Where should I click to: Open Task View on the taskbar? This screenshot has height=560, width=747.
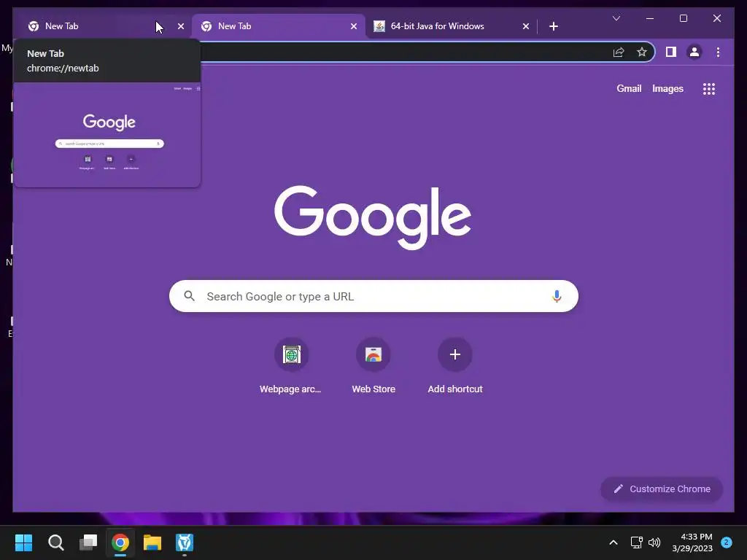(x=88, y=542)
